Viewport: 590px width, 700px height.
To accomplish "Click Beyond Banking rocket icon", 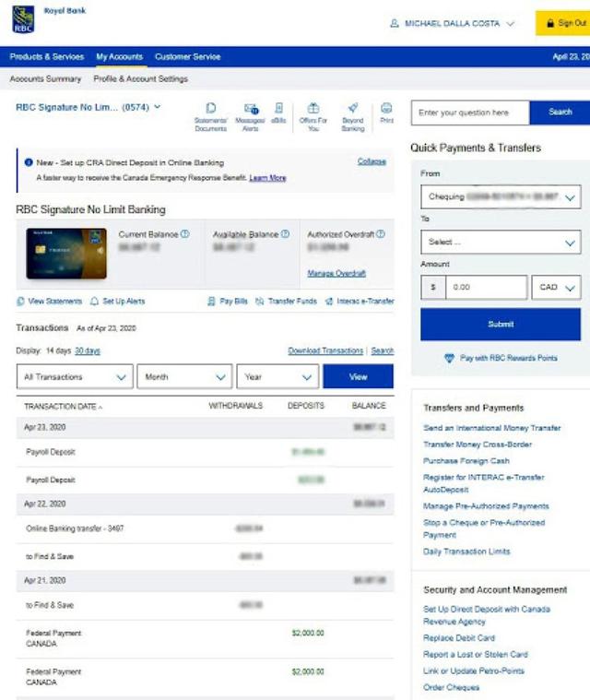I will click(353, 109).
